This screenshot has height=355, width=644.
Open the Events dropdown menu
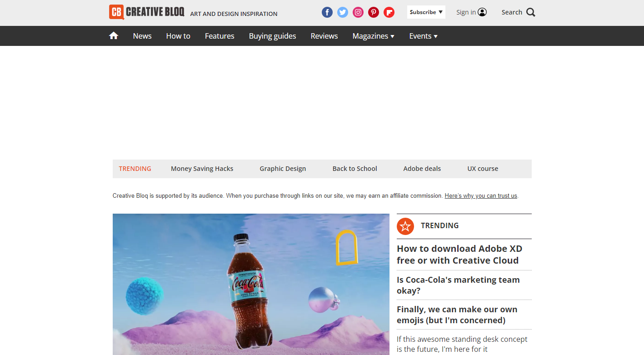click(424, 36)
